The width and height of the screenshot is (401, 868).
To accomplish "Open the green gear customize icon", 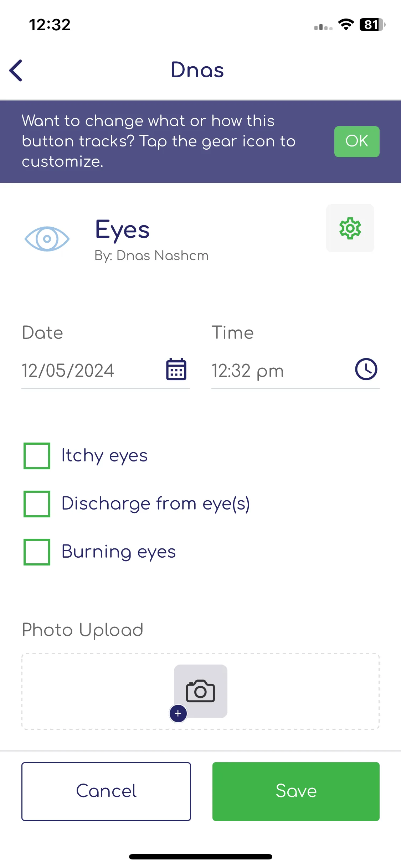I will click(350, 228).
